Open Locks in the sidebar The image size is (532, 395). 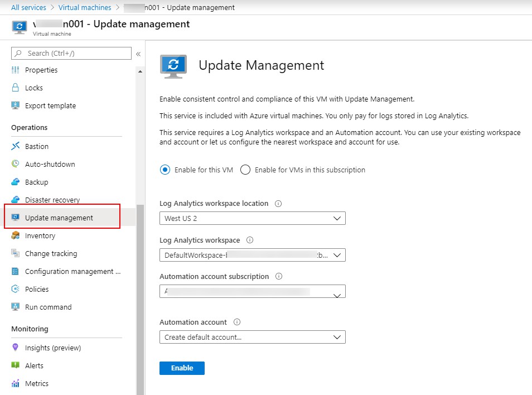(x=34, y=88)
